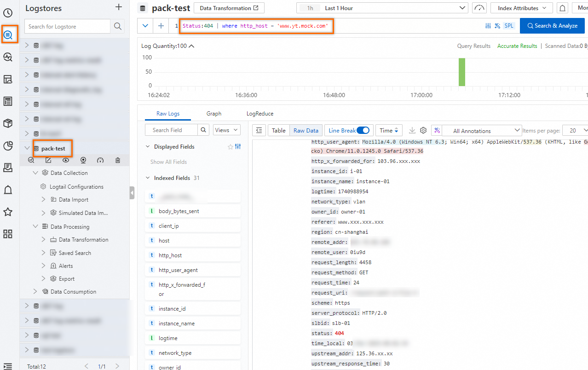Click into the Search for Logstore input

(68, 26)
